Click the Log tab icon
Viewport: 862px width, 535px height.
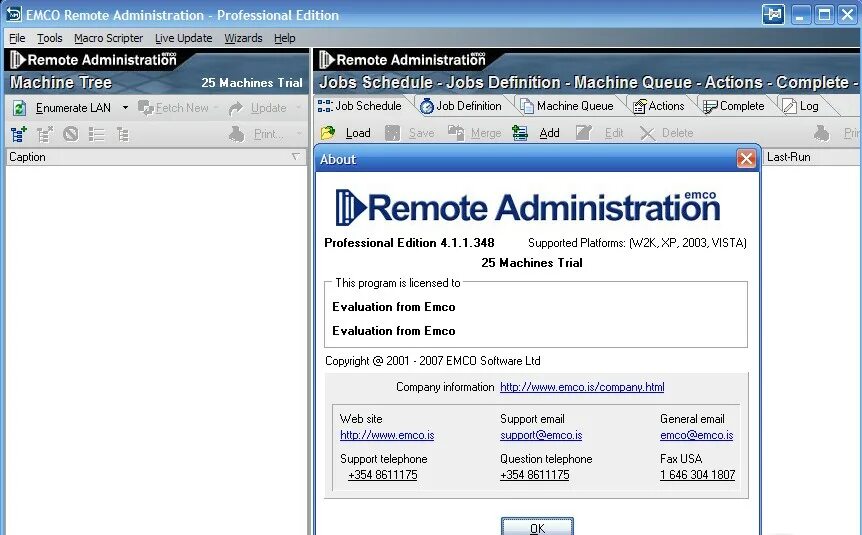coord(789,106)
